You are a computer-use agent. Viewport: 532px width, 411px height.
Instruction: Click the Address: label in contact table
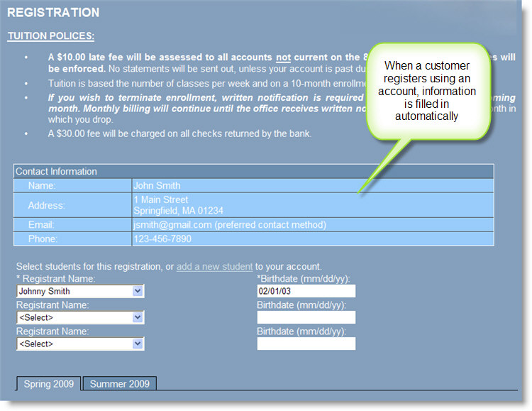click(x=46, y=206)
